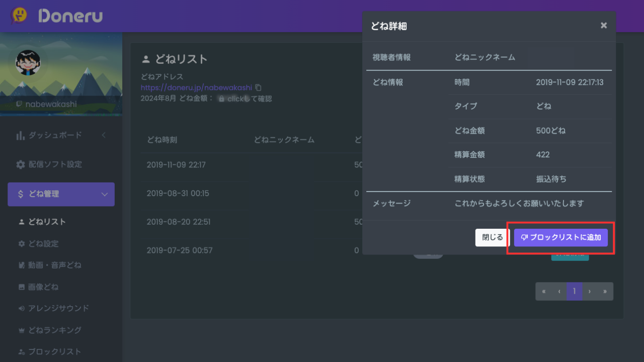Click ブロックリストに追加 button
Viewport: 644px width, 362px height.
coord(561,238)
